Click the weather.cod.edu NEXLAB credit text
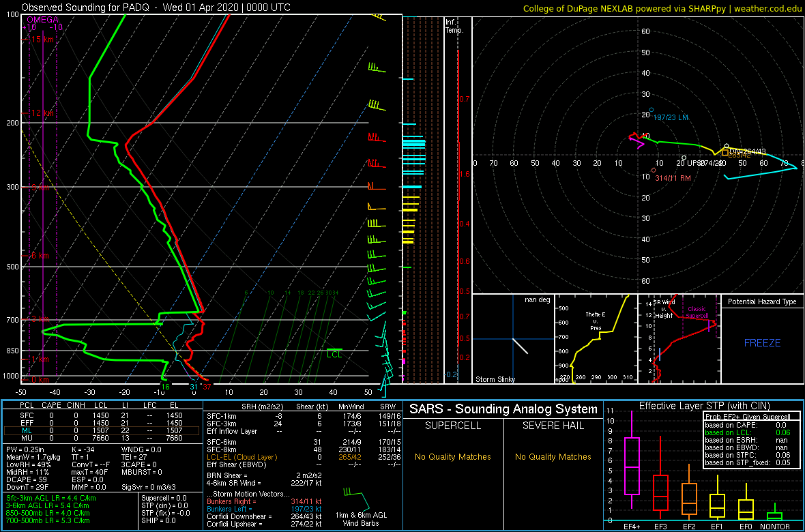Screen dimensions: 805x532 pyautogui.click(x=663, y=8)
